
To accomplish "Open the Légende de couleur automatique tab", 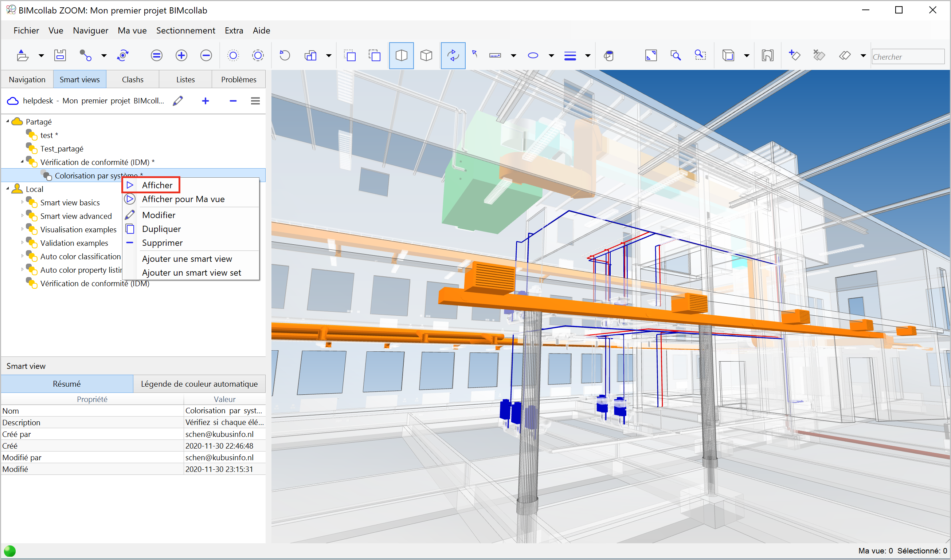I will (199, 384).
